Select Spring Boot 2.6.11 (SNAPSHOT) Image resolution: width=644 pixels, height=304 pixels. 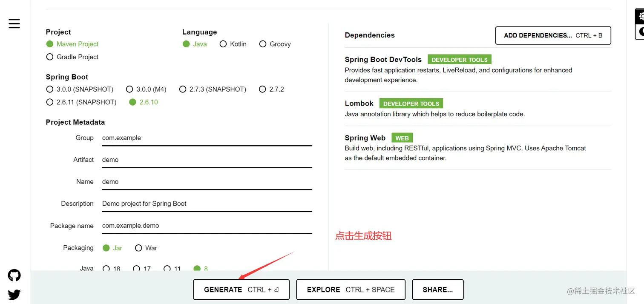(x=81, y=102)
